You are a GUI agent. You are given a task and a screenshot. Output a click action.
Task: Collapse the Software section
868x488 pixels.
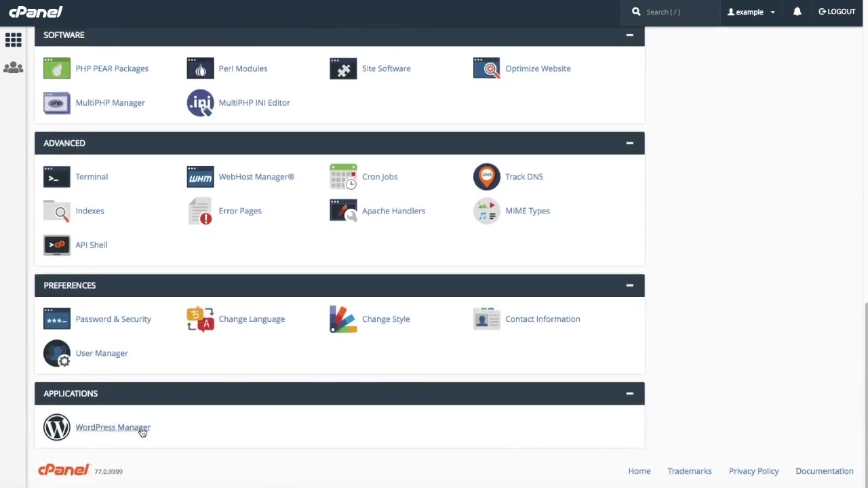(629, 35)
